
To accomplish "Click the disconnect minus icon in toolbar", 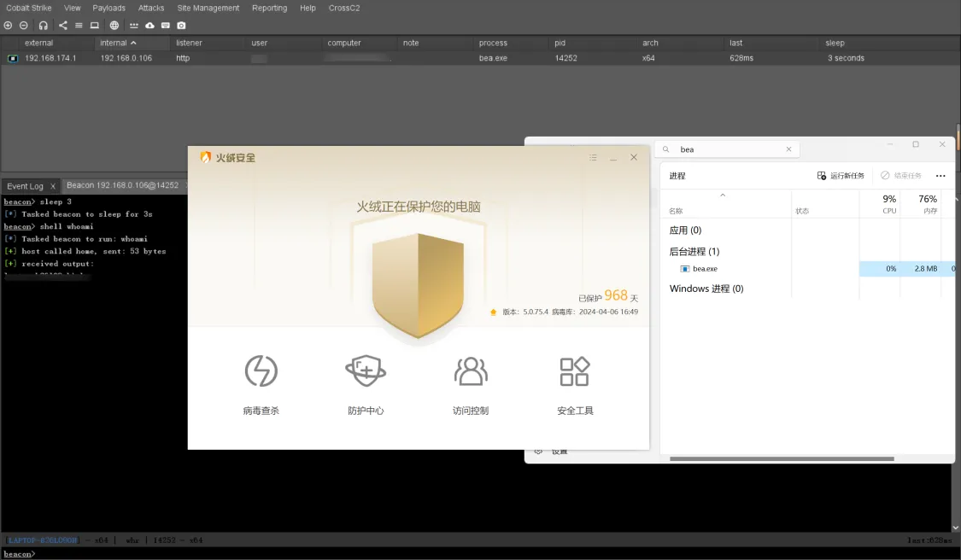I will [x=24, y=25].
